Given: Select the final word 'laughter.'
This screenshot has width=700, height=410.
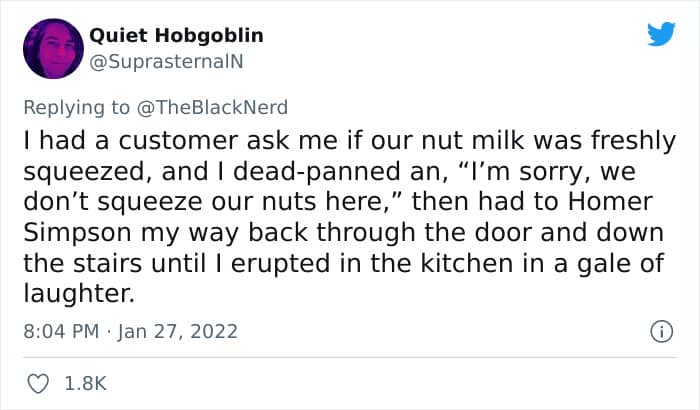Looking at the screenshot, I should coord(79,294).
